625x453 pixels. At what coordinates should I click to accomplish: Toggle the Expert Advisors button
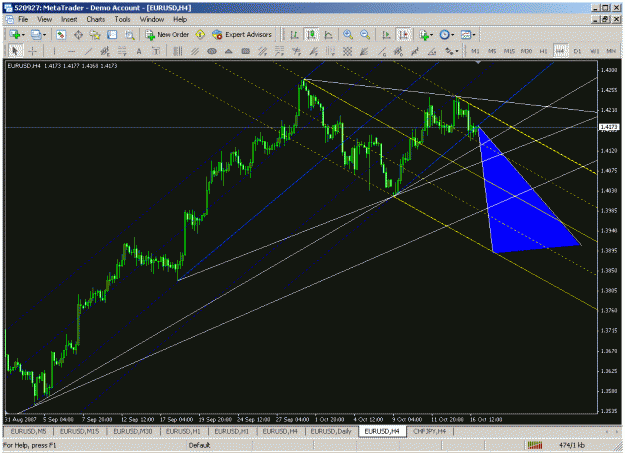click(242, 35)
